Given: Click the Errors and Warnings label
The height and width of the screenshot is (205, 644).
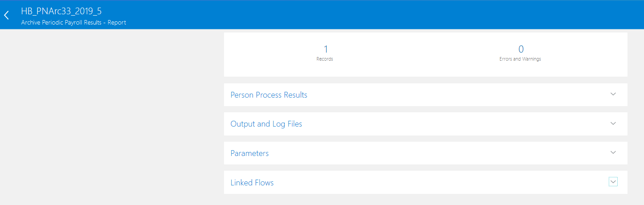Looking at the screenshot, I should coord(520,59).
